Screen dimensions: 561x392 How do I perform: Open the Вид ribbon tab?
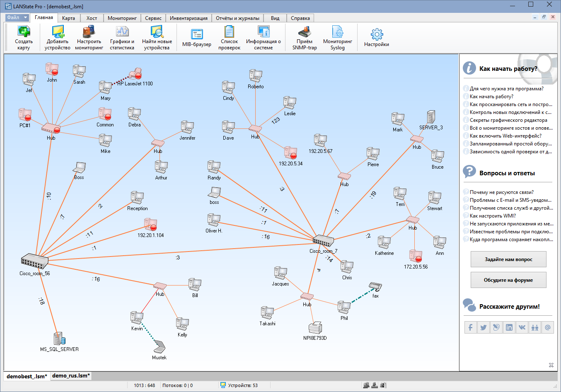point(275,18)
